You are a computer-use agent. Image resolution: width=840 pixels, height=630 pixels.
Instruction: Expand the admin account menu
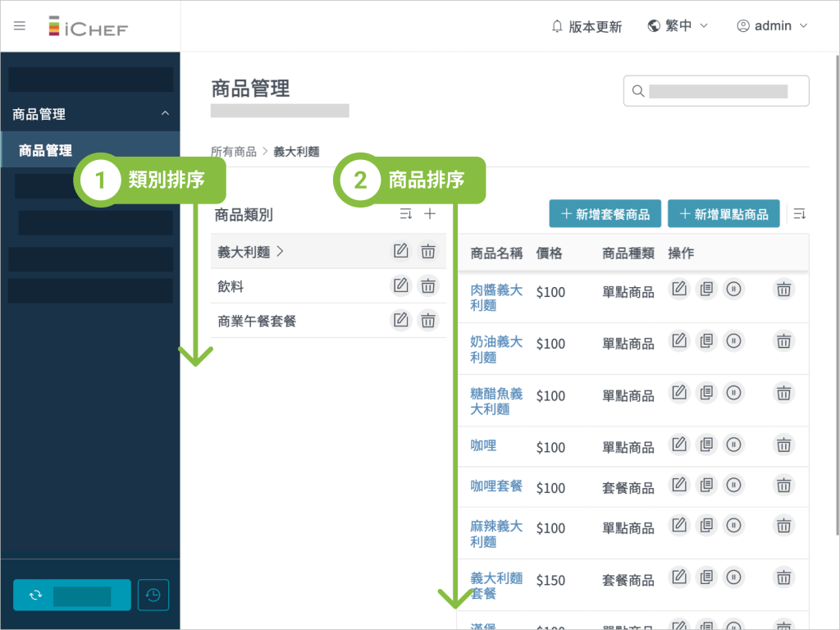(772, 26)
